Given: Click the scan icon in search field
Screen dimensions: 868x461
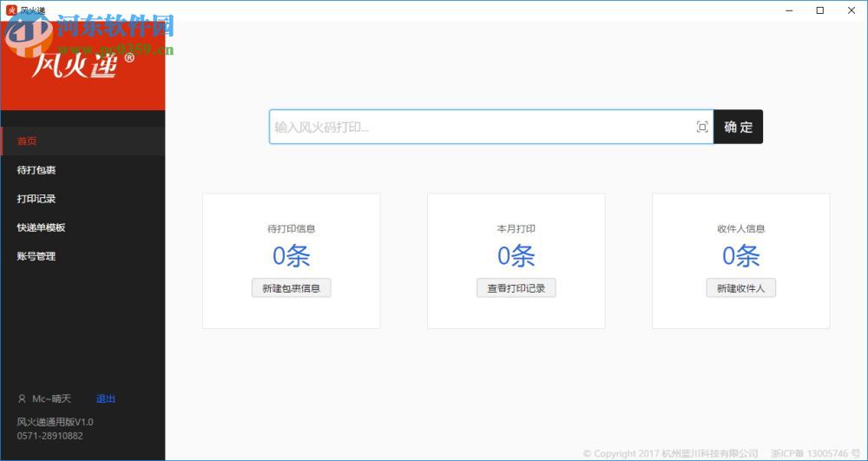Looking at the screenshot, I should pyautogui.click(x=702, y=127).
